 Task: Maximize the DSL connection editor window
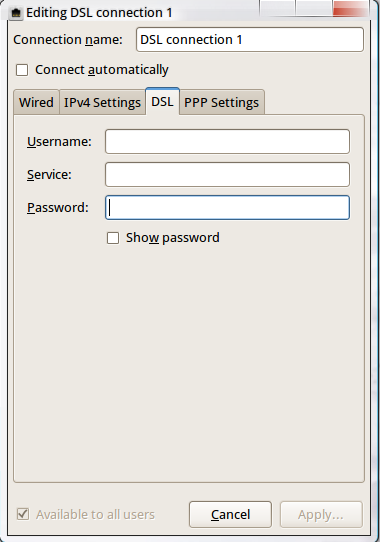coord(314,8)
